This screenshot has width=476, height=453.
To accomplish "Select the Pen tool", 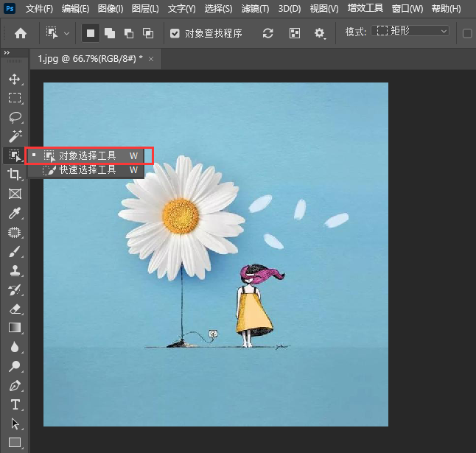I will click(x=15, y=386).
